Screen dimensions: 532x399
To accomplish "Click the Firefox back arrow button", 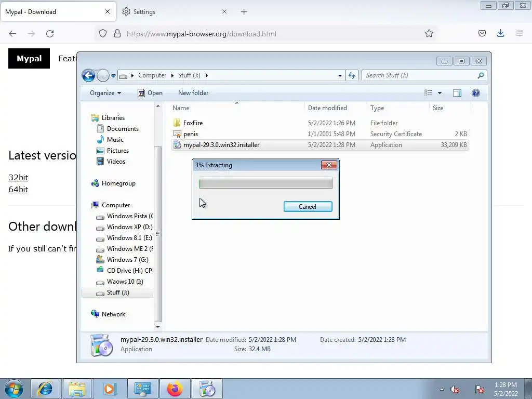I will 12,34.
